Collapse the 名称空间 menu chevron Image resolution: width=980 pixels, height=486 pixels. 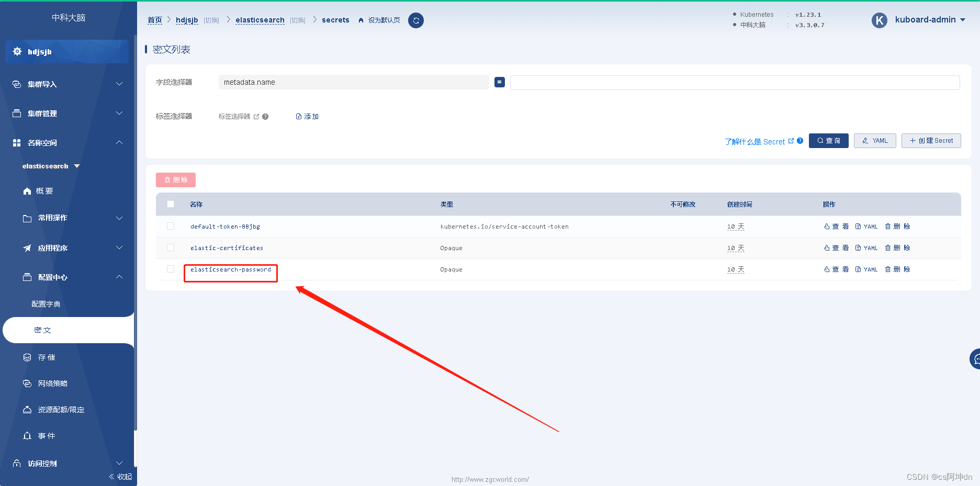coord(119,142)
